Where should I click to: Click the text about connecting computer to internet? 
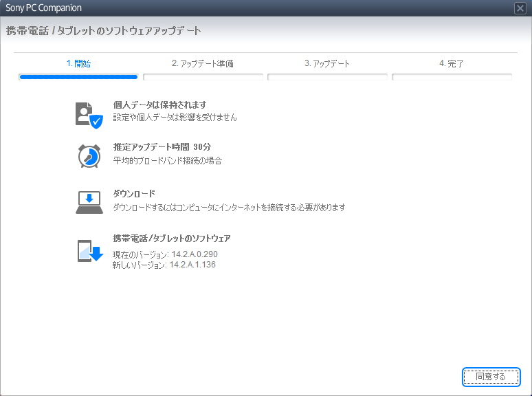pos(229,208)
